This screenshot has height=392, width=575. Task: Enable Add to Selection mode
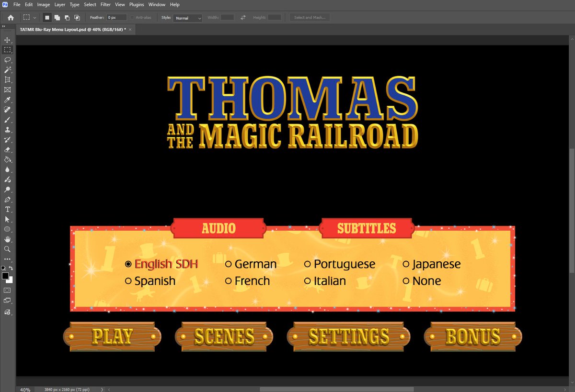(57, 18)
